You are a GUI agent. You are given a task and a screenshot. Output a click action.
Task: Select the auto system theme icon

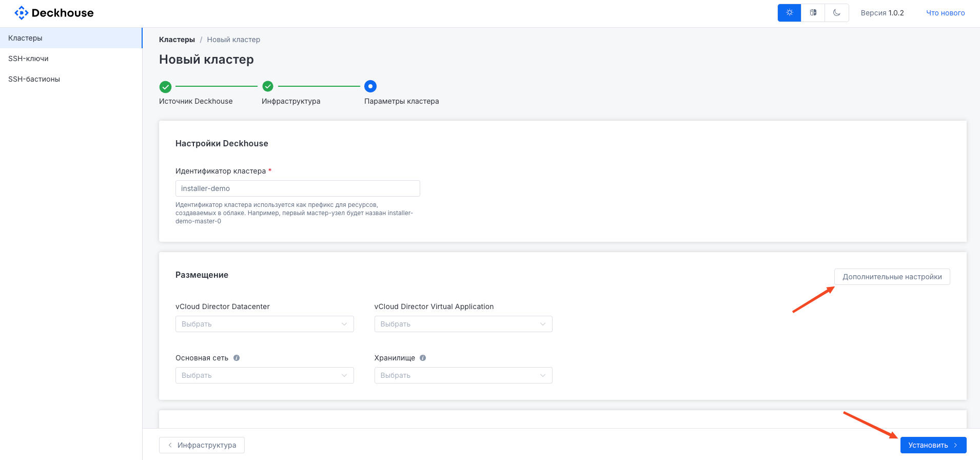[813, 13]
